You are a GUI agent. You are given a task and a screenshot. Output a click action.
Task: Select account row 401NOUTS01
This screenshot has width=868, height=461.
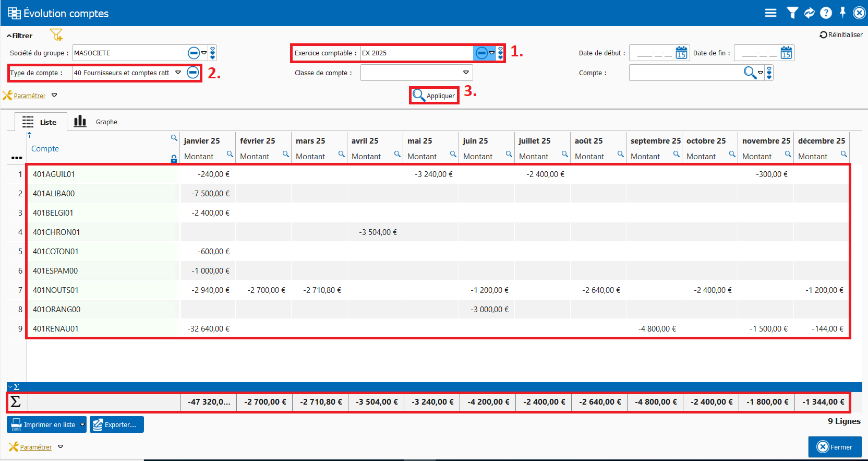pos(56,290)
